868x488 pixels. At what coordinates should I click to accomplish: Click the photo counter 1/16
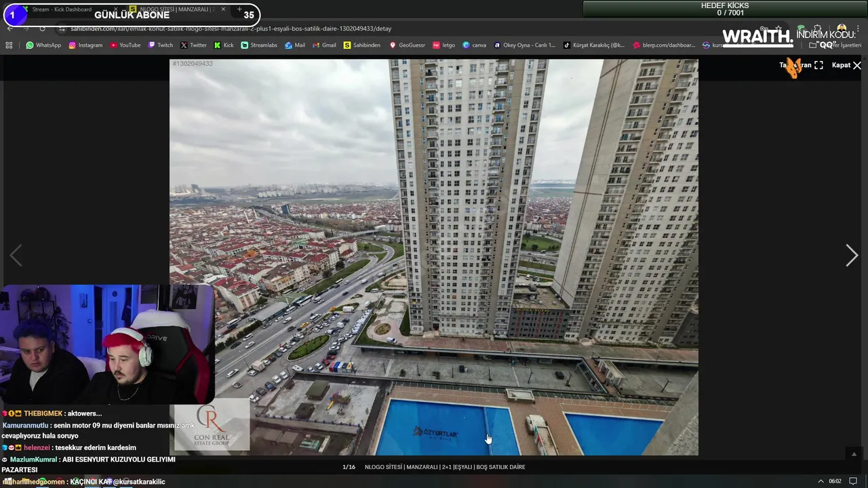pos(349,467)
